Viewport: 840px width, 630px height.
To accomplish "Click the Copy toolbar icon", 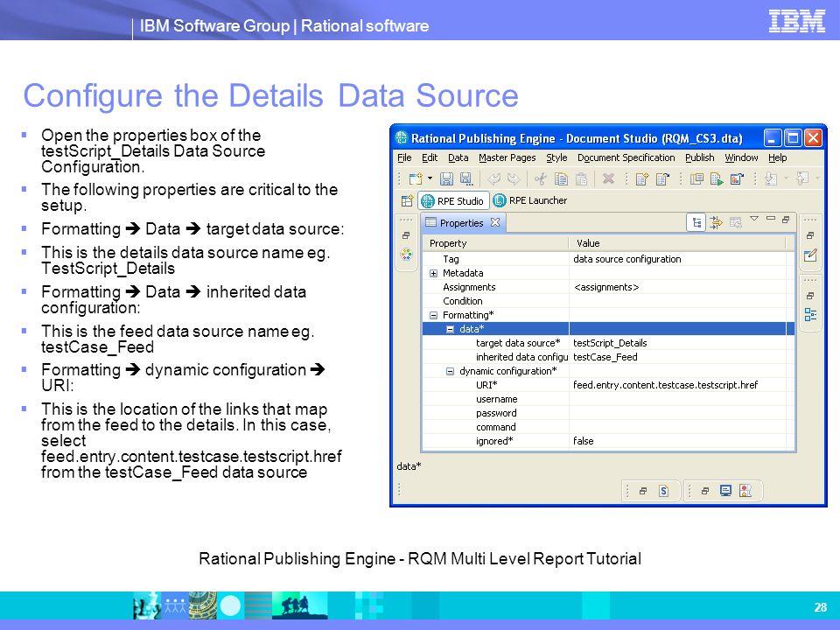I will (561, 178).
